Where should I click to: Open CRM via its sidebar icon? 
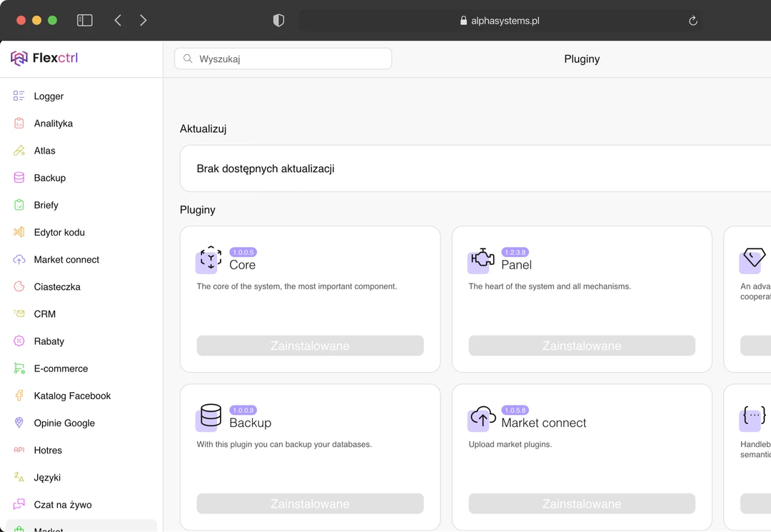tap(19, 314)
